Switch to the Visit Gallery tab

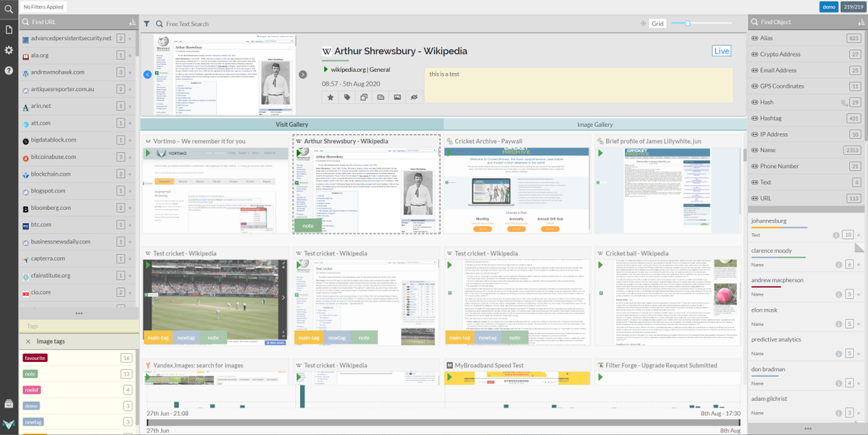(x=292, y=124)
